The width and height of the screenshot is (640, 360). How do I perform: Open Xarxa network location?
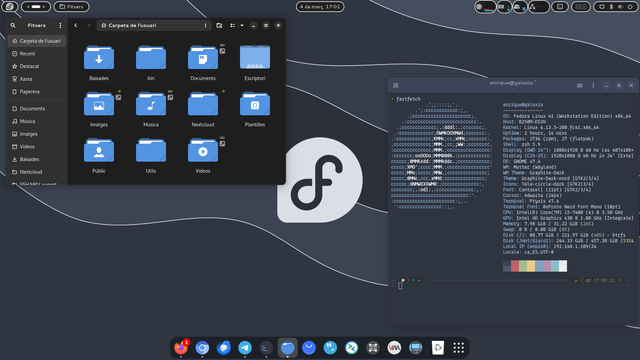point(37,79)
